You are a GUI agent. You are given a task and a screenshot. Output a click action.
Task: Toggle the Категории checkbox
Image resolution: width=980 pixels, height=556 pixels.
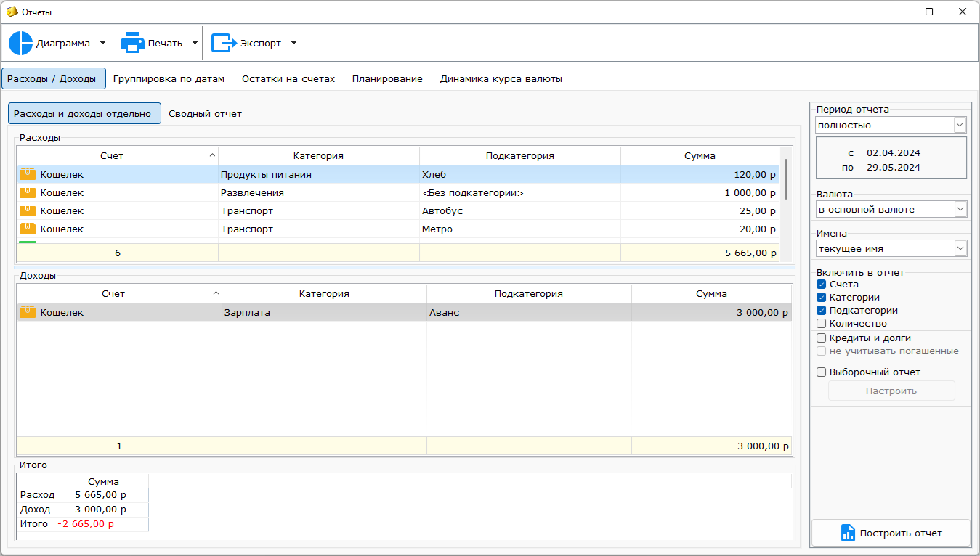(822, 298)
